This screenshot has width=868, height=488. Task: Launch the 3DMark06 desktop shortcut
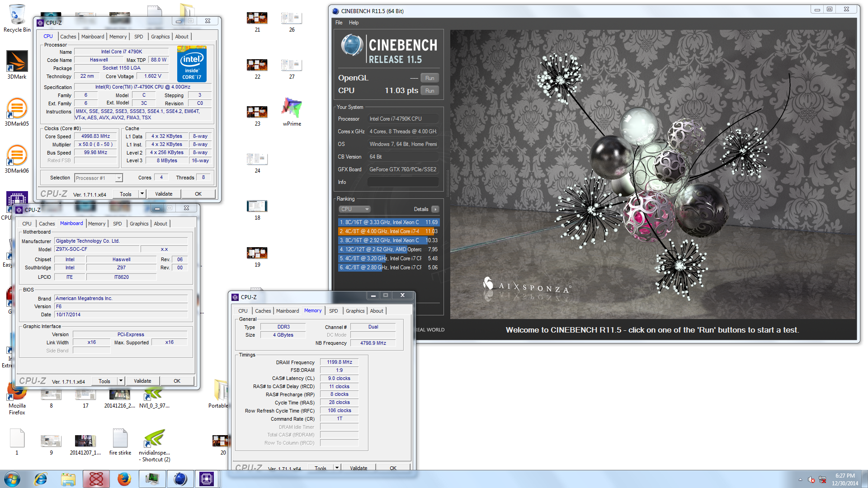coord(17,159)
